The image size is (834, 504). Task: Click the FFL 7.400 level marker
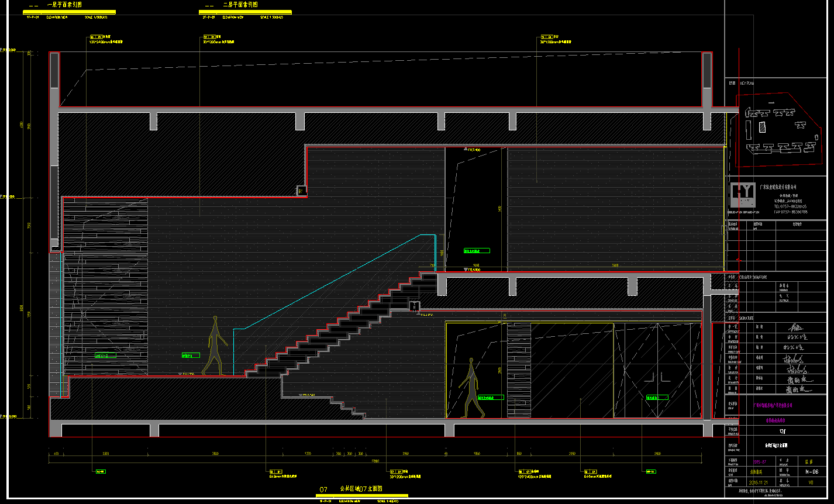pos(473,150)
